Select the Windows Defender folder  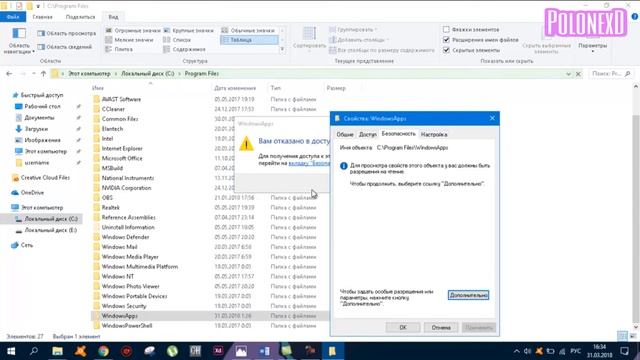(x=125, y=237)
